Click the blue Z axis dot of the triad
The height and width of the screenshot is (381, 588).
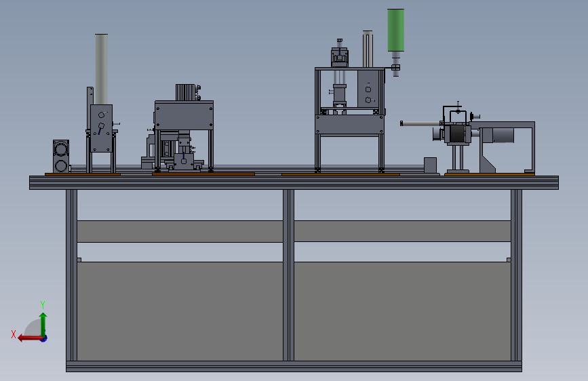pyautogui.click(x=44, y=338)
